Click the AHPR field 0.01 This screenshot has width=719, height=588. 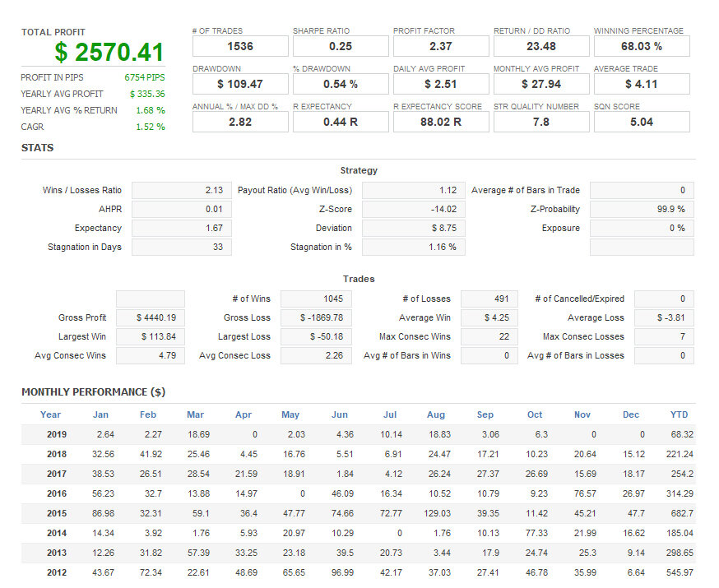coord(182,210)
